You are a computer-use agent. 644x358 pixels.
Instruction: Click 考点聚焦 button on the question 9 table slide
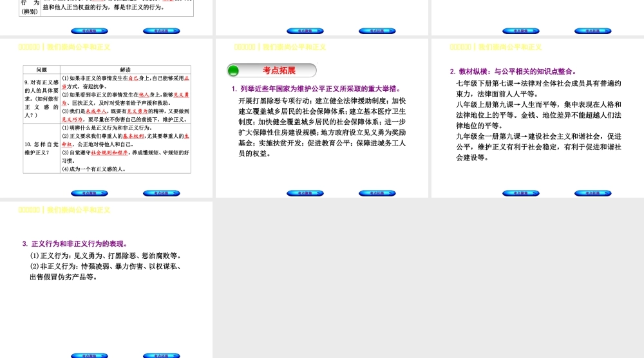(90, 193)
